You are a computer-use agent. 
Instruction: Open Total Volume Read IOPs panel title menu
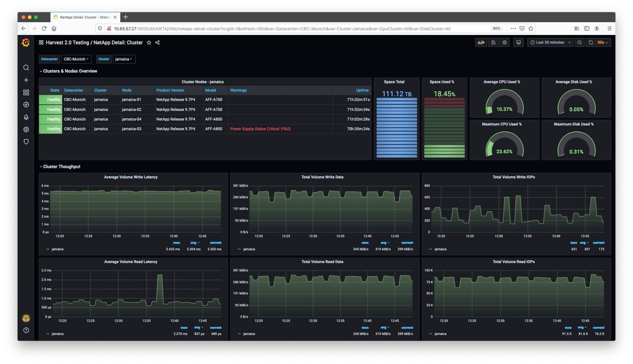click(514, 262)
